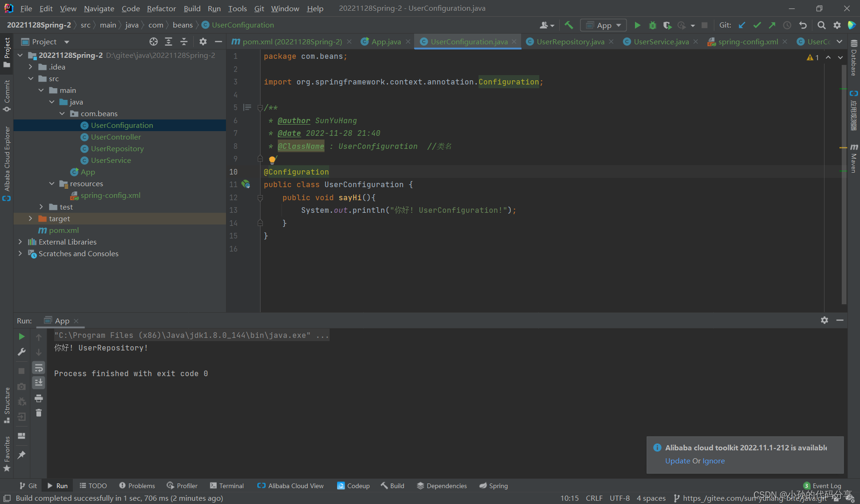The height and width of the screenshot is (504, 860).
Task: Click the Git commit checkmark icon
Action: tap(757, 25)
